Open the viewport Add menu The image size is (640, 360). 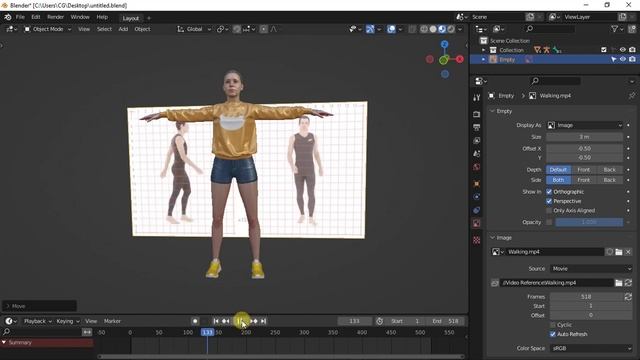point(123,29)
